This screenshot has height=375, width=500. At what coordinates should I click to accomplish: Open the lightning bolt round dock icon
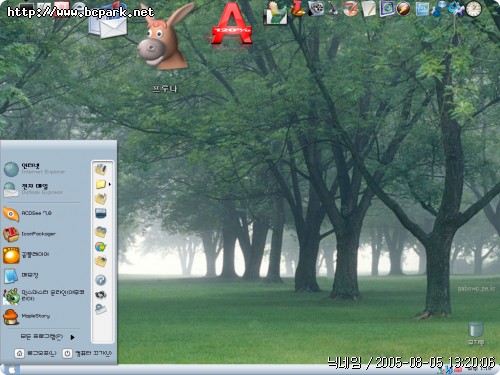pos(403,9)
